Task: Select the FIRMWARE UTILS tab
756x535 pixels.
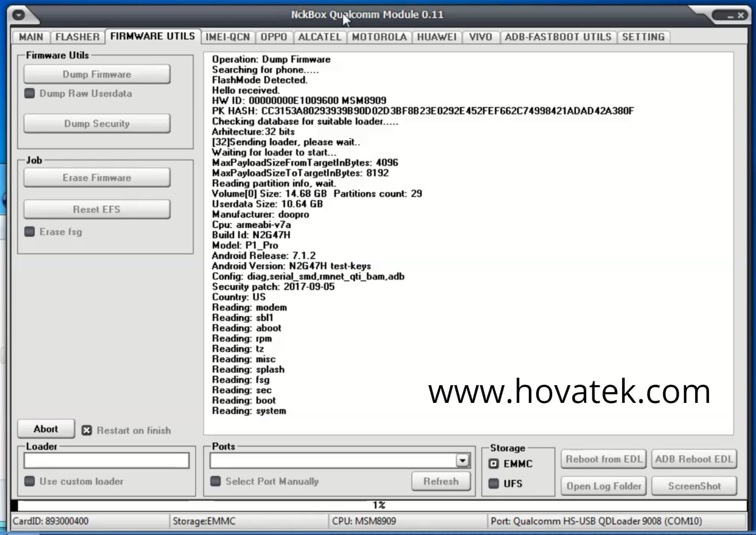Action: [152, 36]
